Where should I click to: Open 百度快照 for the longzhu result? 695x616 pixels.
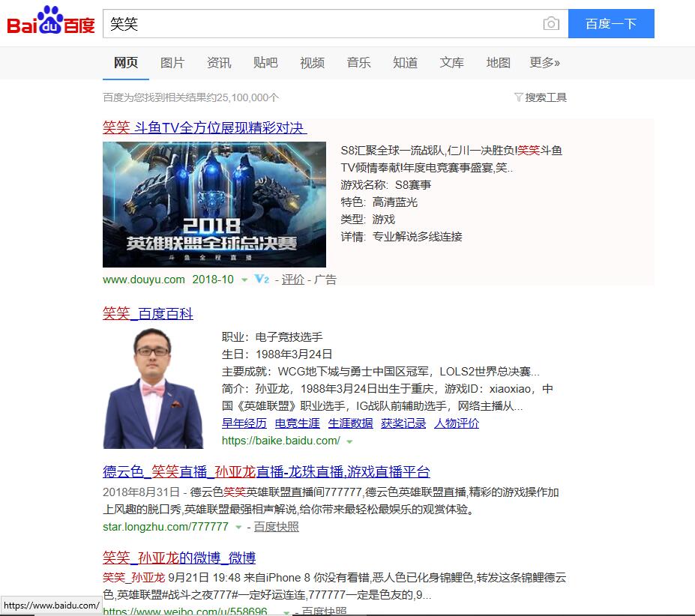[276, 527]
